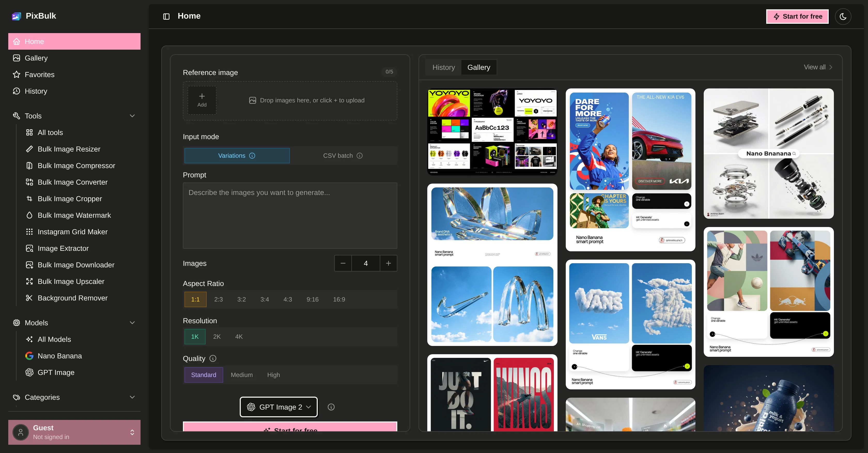The width and height of the screenshot is (868, 453).
Task: Click the prompt description text box
Action: (x=290, y=216)
